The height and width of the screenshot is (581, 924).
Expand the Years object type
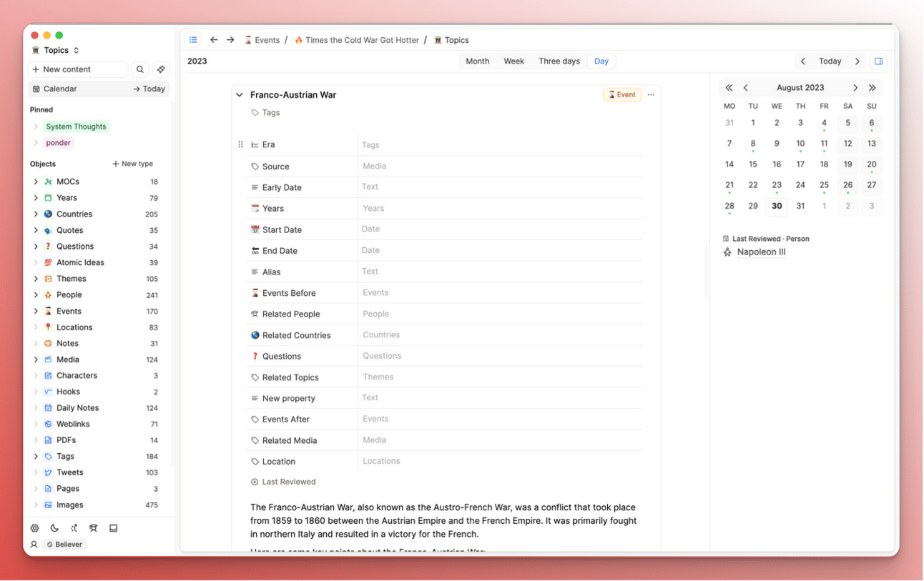pyautogui.click(x=36, y=198)
